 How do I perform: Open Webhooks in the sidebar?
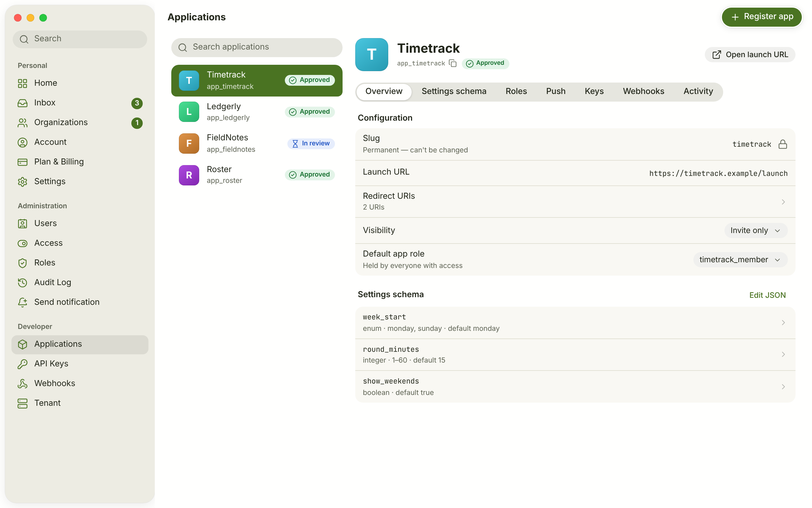[x=80, y=383]
